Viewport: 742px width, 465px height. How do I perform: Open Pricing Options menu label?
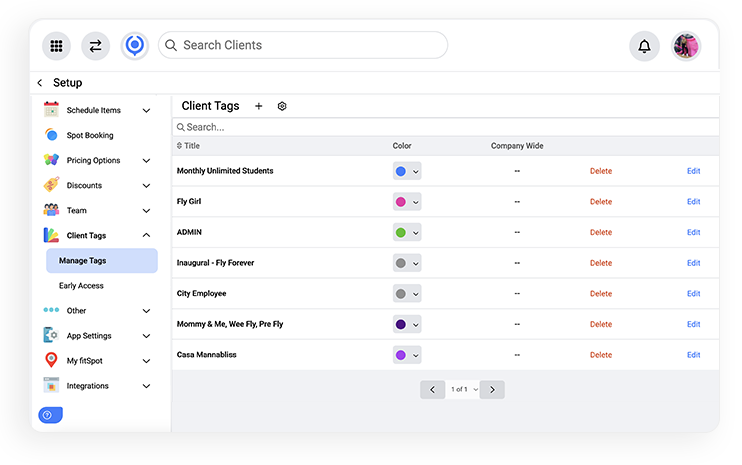(93, 160)
